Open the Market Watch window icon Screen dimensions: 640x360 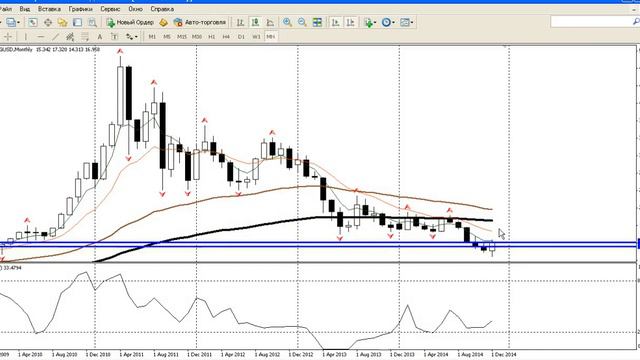pos(33,22)
